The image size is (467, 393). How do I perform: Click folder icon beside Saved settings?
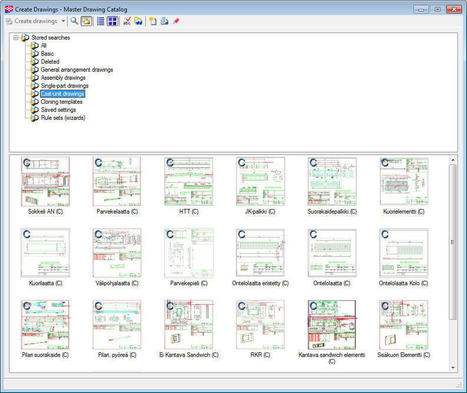click(x=35, y=110)
